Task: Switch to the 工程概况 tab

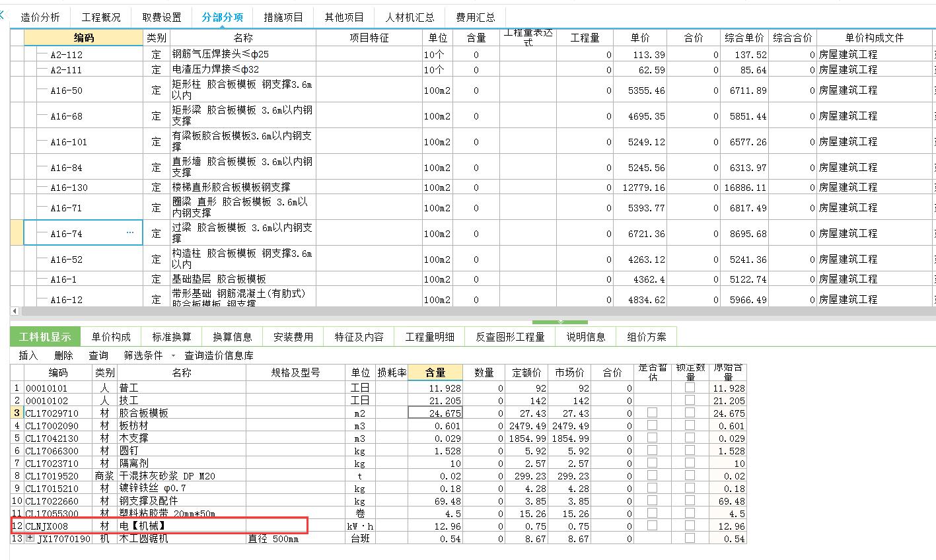Action: click(x=101, y=17)
